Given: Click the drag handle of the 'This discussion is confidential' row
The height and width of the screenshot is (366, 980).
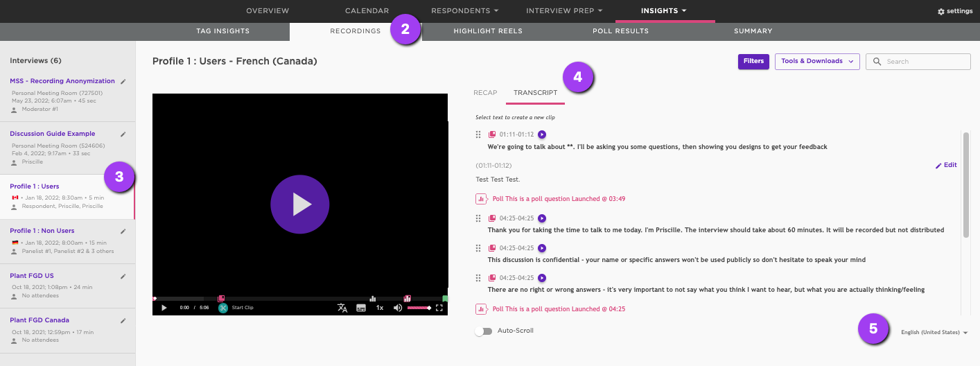Looking at the screenshot, I should click(x=478, y=248).
